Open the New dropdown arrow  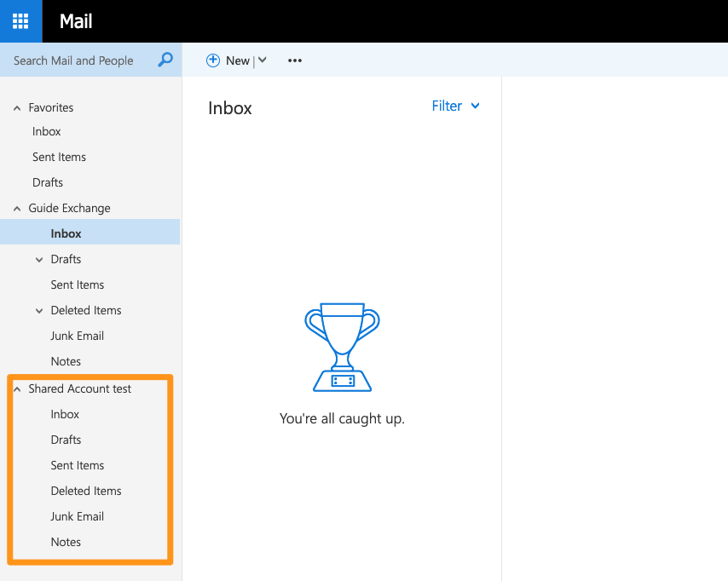(x=263, y=60)
